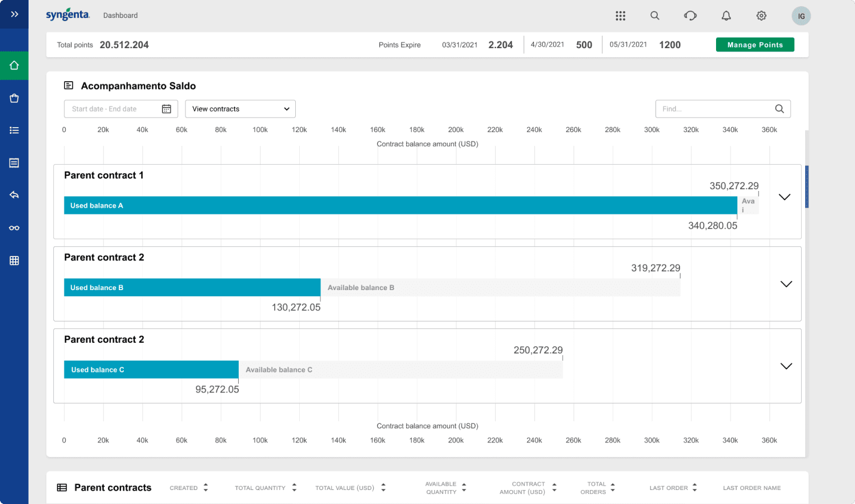Click the bulleted list sidebar icon

[15, 130]
